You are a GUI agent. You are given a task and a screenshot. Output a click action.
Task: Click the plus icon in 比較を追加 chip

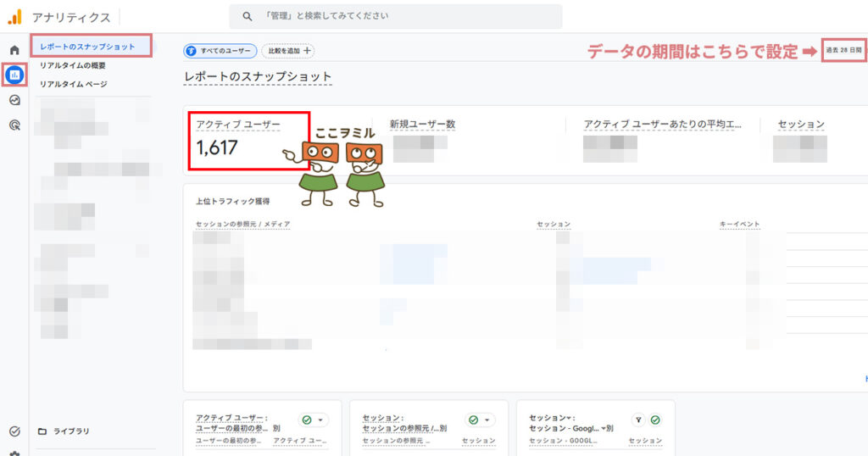307,51
